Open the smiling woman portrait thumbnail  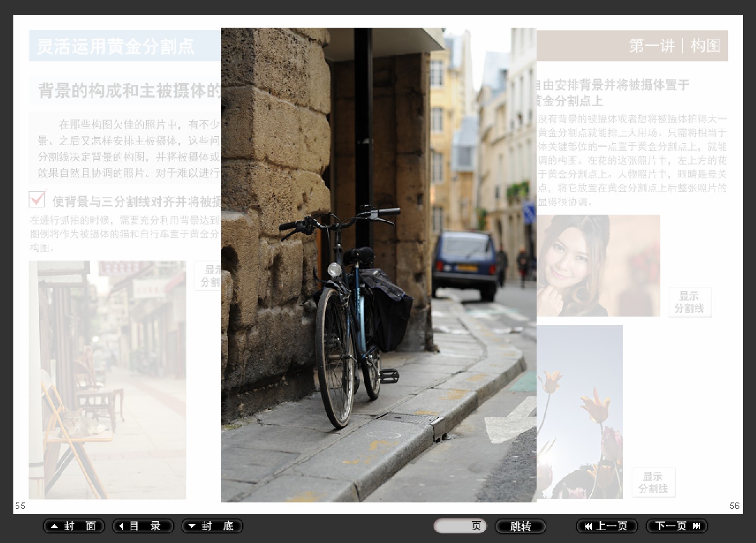[x=598, y=266]
